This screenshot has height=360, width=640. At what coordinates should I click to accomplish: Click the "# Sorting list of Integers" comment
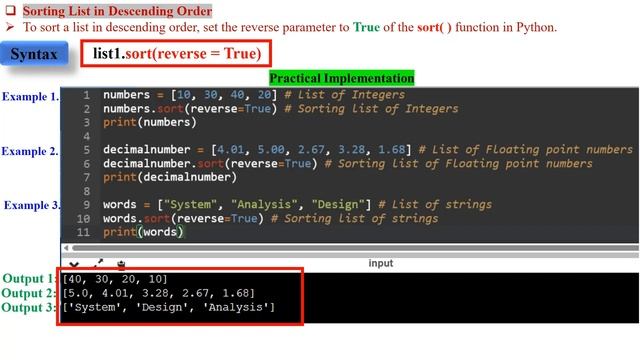click(371, 109)
